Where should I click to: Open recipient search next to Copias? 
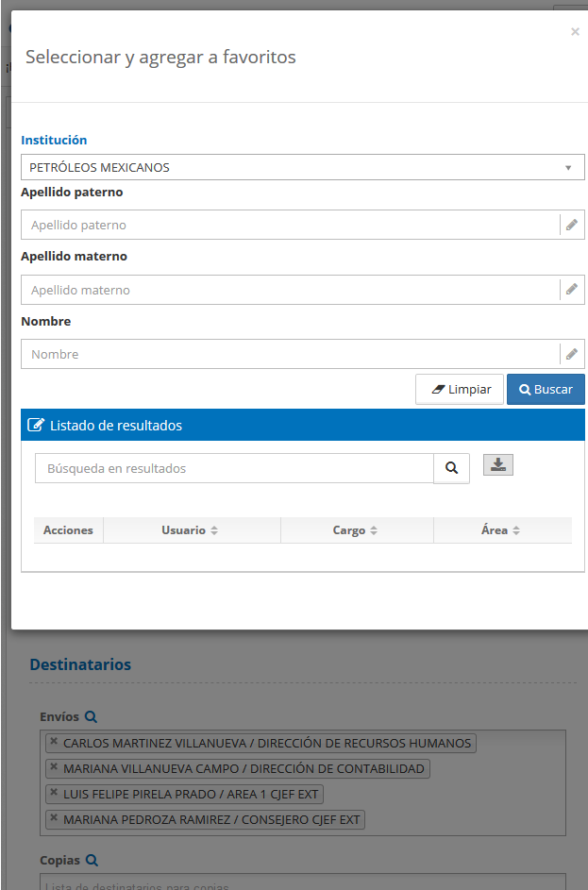point(92,861)
